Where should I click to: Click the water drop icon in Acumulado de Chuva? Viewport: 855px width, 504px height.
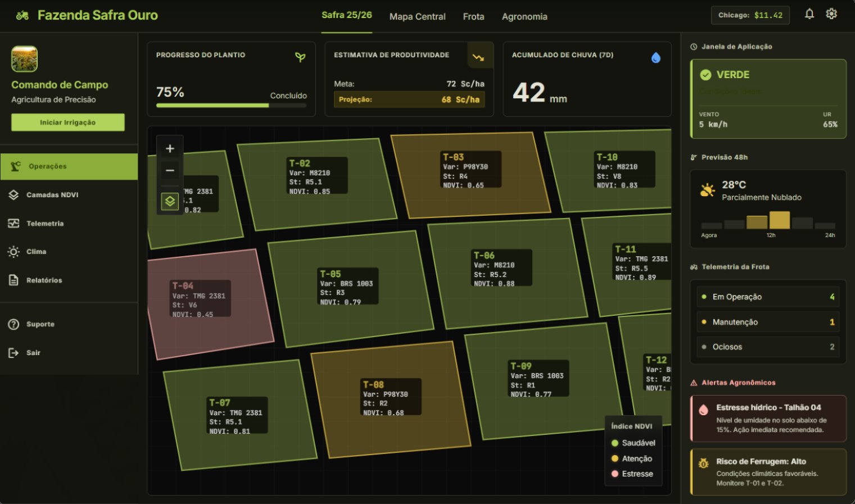click(656, 57)
